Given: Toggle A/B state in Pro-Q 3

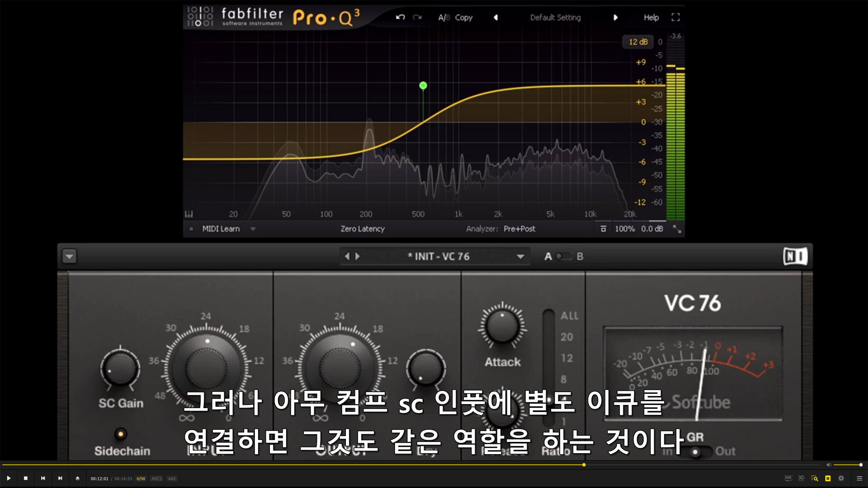Looking at the screenshot, I should pyautogui.click(x=444, y=17).
